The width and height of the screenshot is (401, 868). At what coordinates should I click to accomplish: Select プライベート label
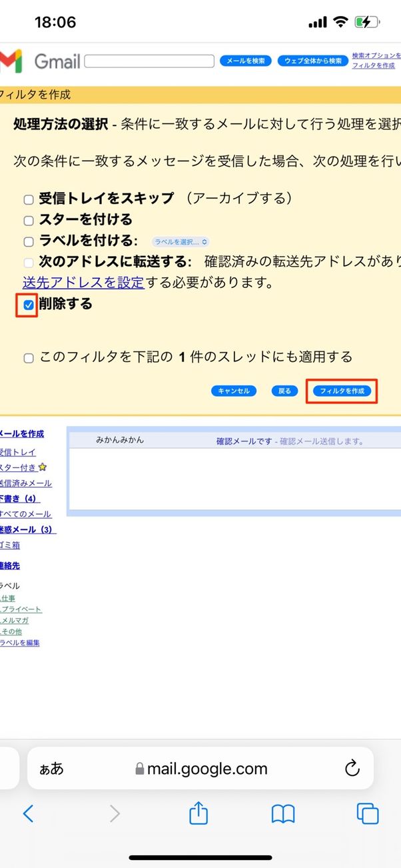(21, 609)
